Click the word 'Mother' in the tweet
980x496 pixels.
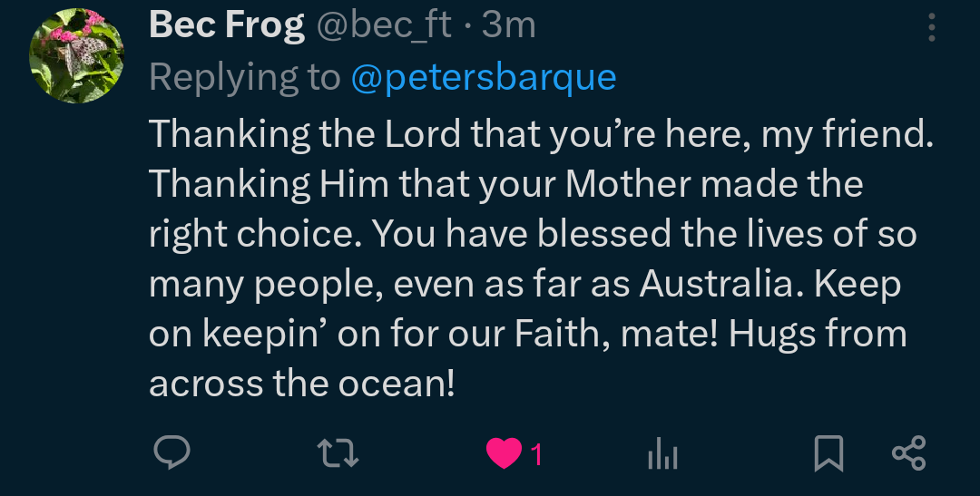tap(631, 184)
